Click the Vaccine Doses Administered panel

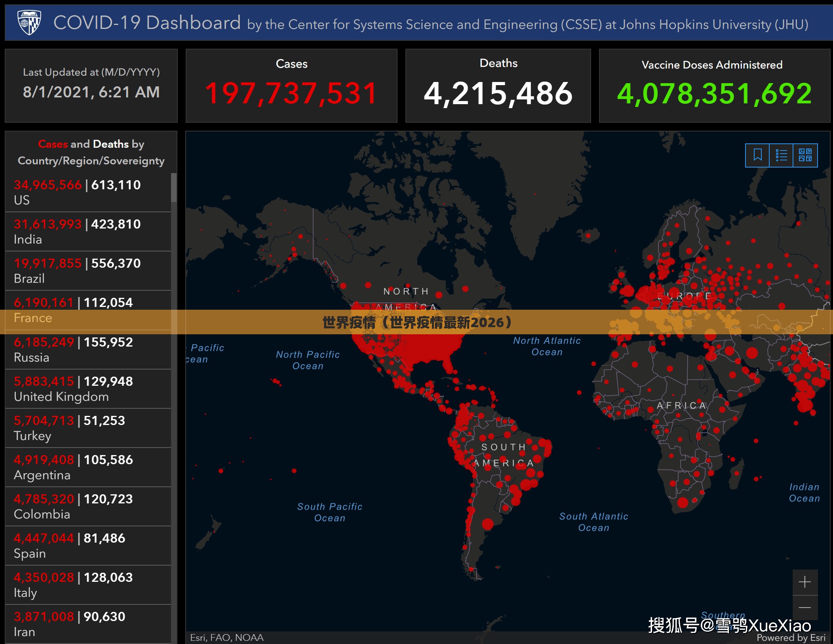tap(714, 86)
